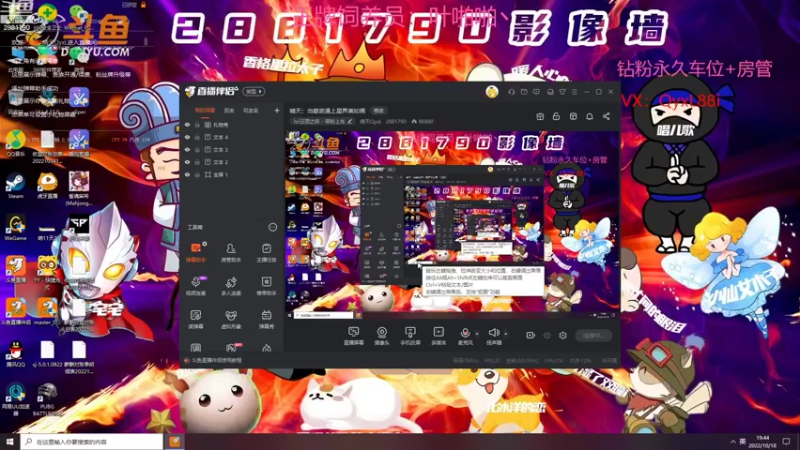Collapse the 工具箱 panel with the circle button
Image resolution: width=800 pixels, height=450 pixels.
point(272,227)
